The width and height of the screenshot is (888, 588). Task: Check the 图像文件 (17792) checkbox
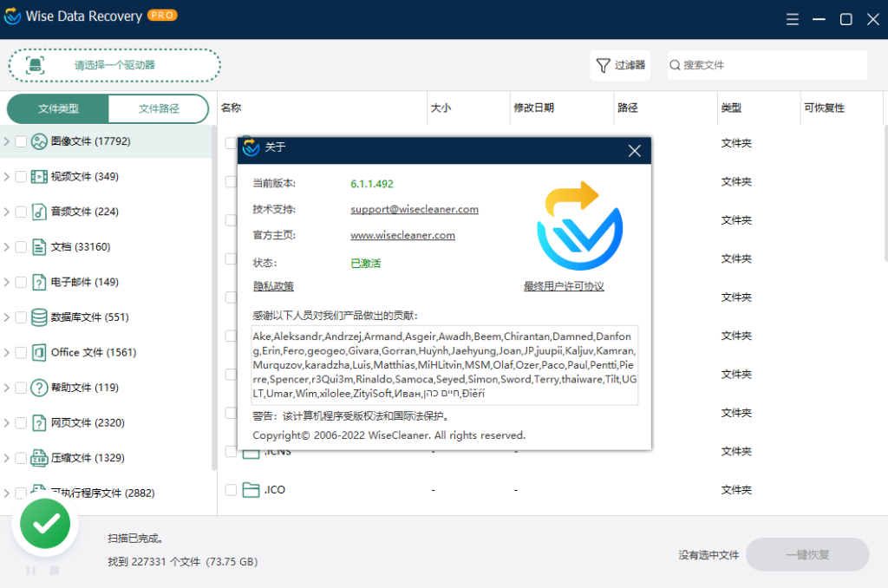point(21,141)
